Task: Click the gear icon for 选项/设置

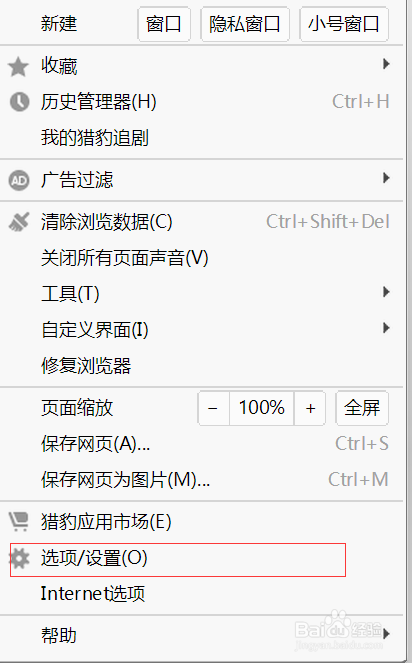Action: click(x=19, y=558)
